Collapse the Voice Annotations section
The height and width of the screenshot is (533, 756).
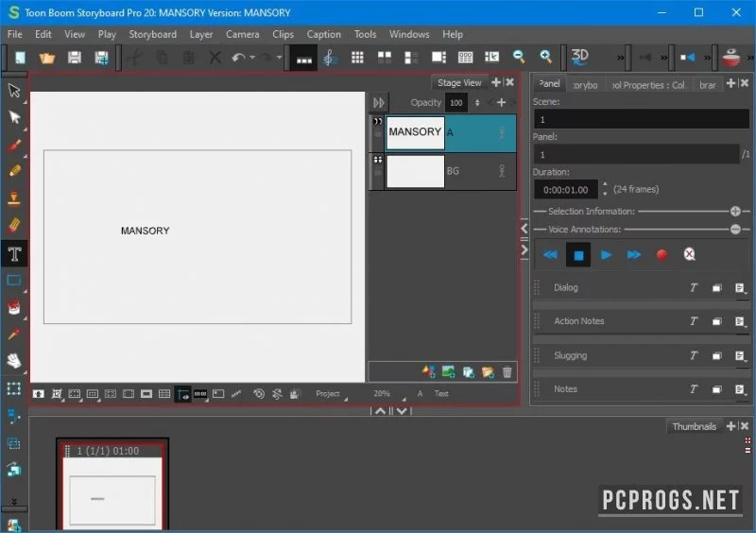[x=735, y=230]
